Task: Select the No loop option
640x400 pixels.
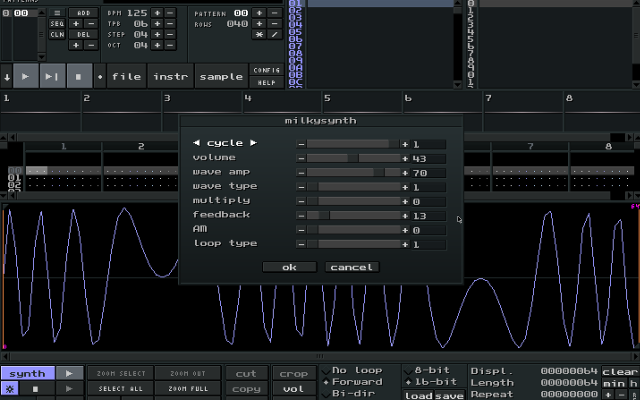Action: coord(353,371)
